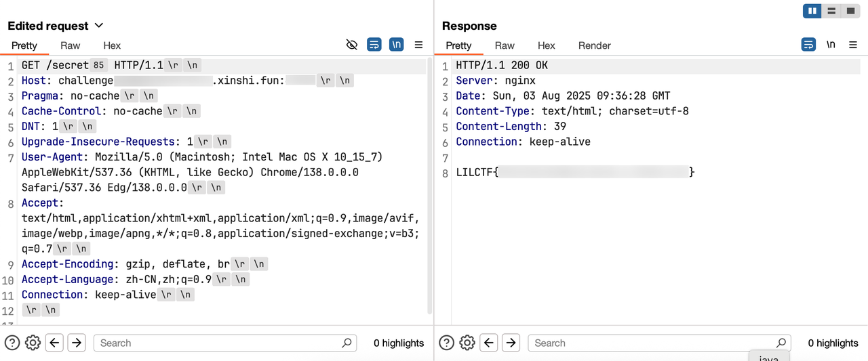This screenshot has height=361, width=868.
Task: Open request panel hamburger options menu
Action: tap(418, 45)
